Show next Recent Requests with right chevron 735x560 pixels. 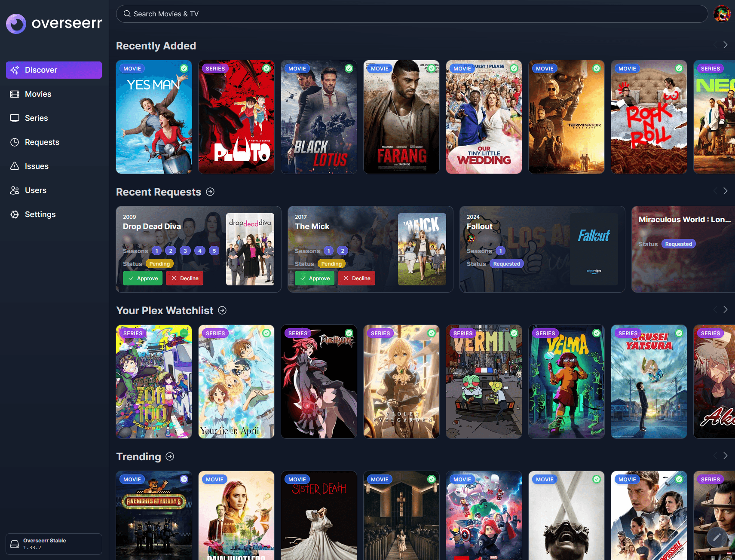click(725, 191)
